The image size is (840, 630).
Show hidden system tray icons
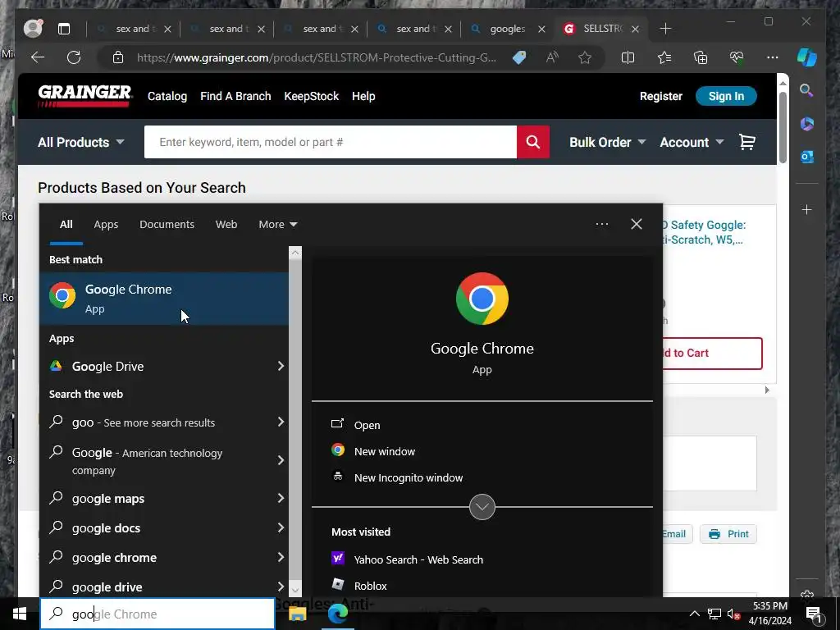coord(694,614)
